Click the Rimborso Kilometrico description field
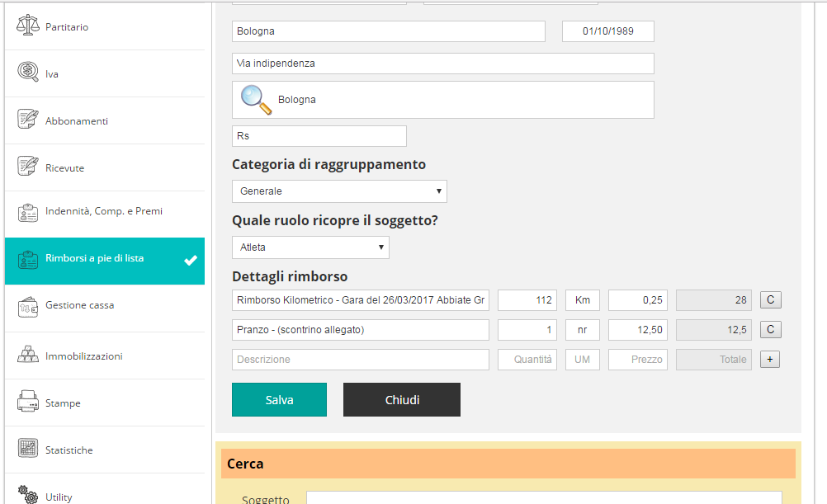Screen dimensions: 827x504 pos(360,300)
